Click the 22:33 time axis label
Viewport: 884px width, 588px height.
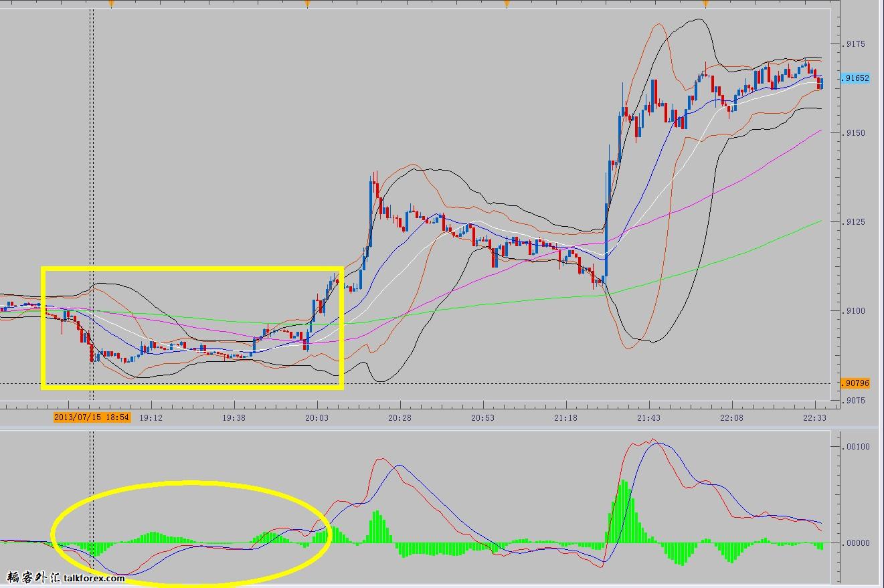(x=814, y=417)
